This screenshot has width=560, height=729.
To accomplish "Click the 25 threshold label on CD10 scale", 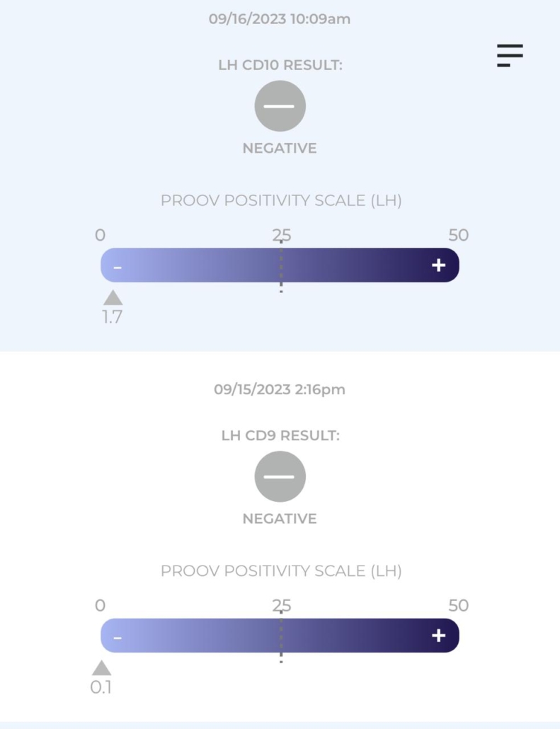I will [x=281, y=235].
